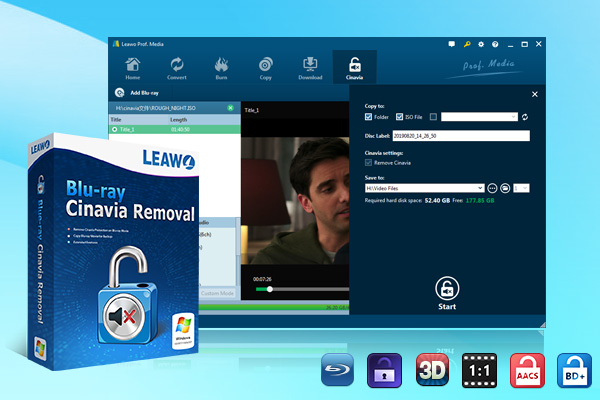Image resolution: width=600 pixels, height=400 pixels.
Task: Click the Start Cinavia removal button
Action: click(447, 293)
